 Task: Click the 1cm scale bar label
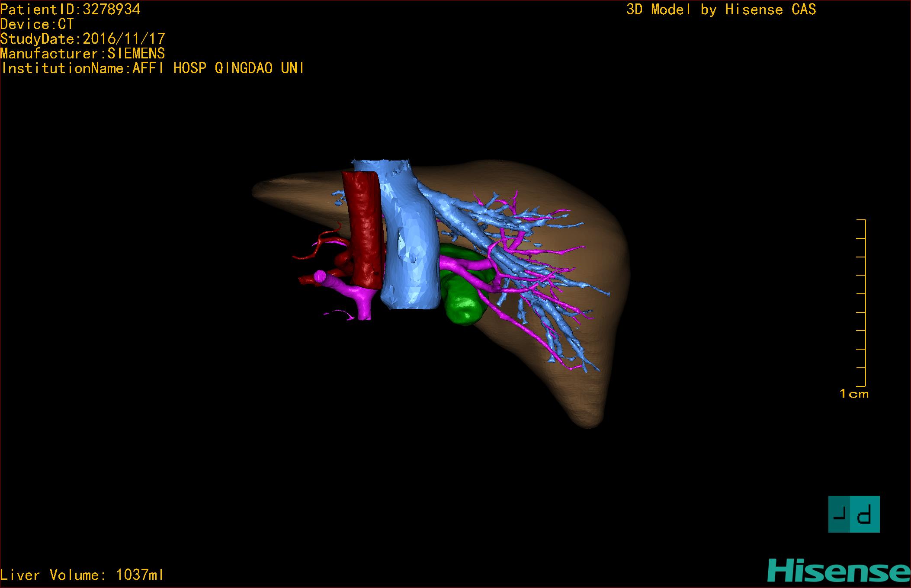[854, 394]
